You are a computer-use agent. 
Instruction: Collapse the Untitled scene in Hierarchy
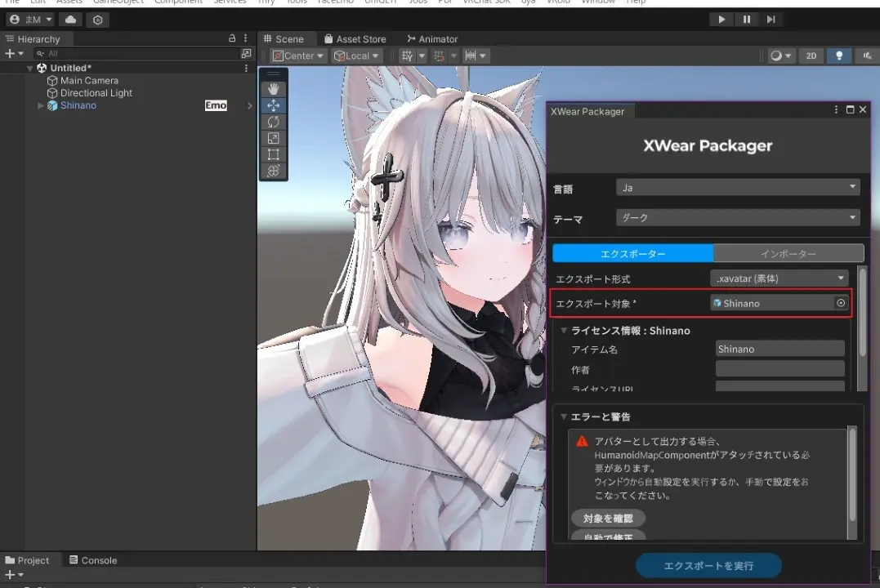click(x=29, y=69)
